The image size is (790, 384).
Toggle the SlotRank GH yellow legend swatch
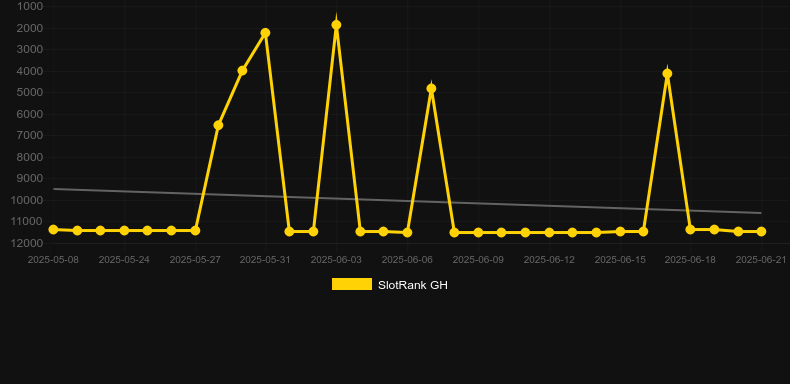[352, 284]
